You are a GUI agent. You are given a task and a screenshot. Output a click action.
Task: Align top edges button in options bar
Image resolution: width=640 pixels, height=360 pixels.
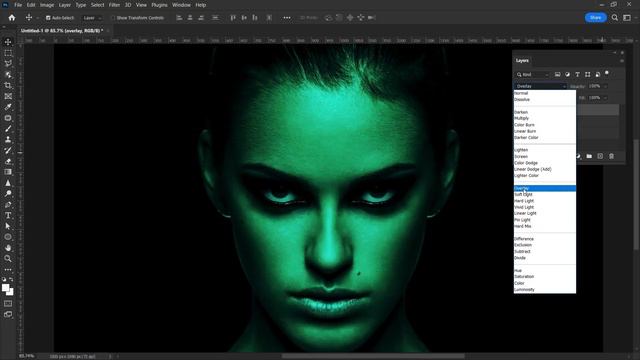[x=233, y=18]
